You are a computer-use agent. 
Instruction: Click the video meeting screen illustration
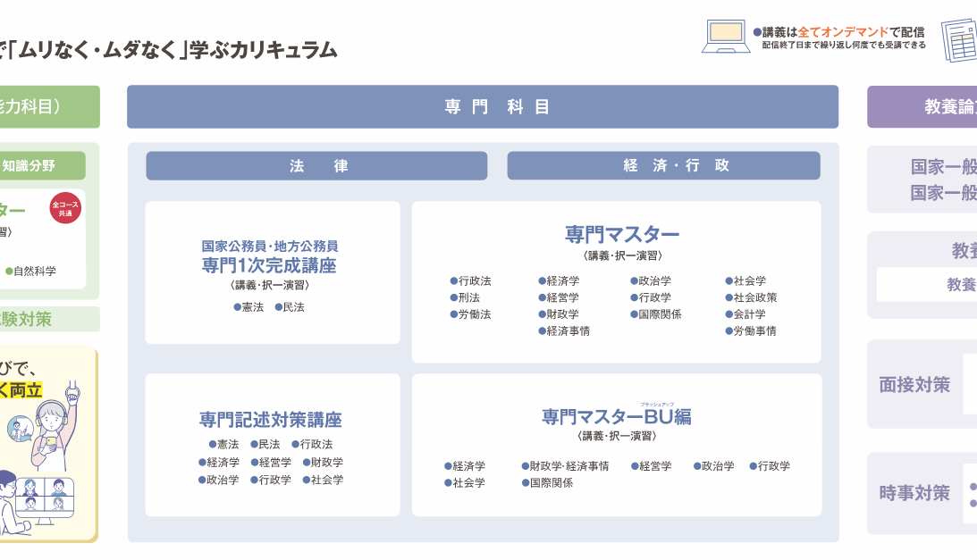(x=45, y=495)
